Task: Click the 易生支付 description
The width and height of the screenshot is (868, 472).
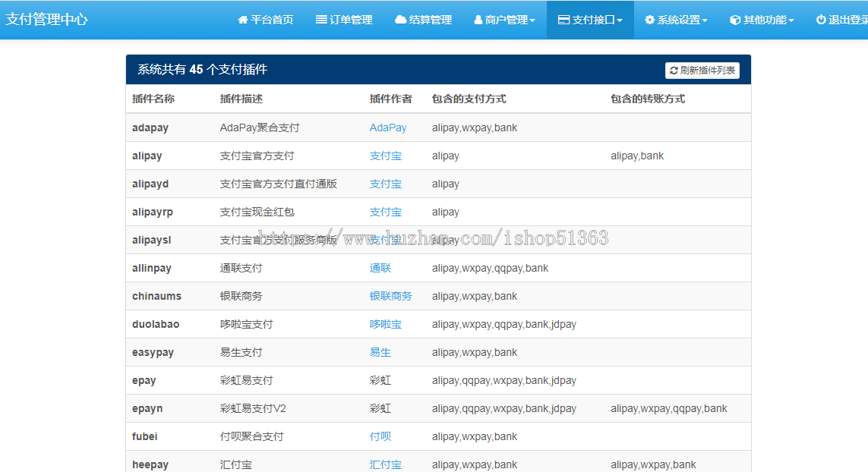Action: pos(241,352)
